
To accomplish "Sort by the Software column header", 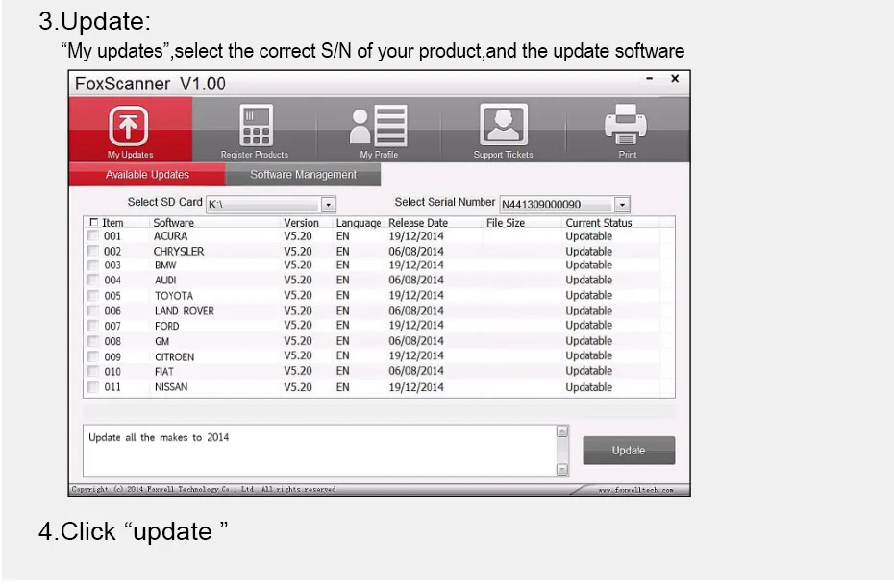I will [173, 223].
